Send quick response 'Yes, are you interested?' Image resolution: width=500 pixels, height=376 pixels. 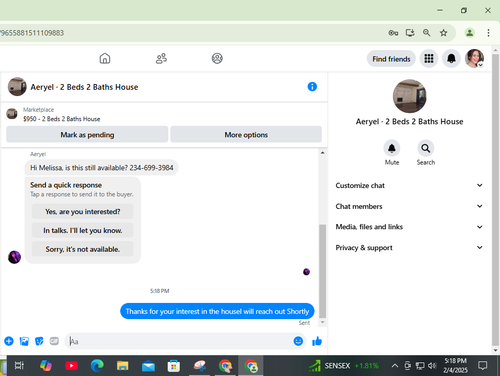(x=82, y=212)
